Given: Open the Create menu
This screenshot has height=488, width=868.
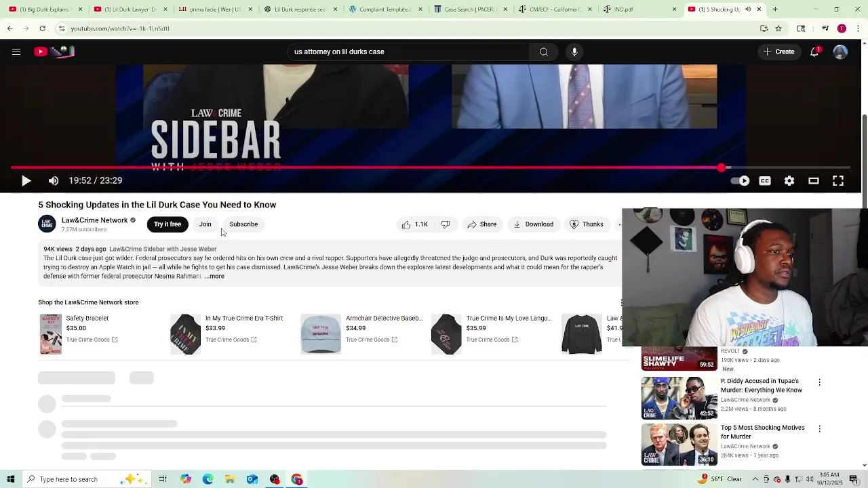Looking at the screenshot, I should pos(778,52).
